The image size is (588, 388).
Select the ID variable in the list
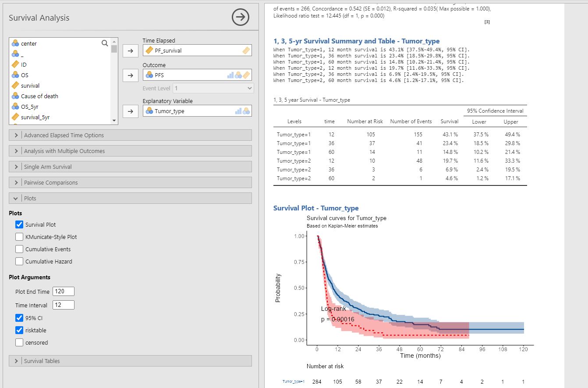(x=24, y=64)
